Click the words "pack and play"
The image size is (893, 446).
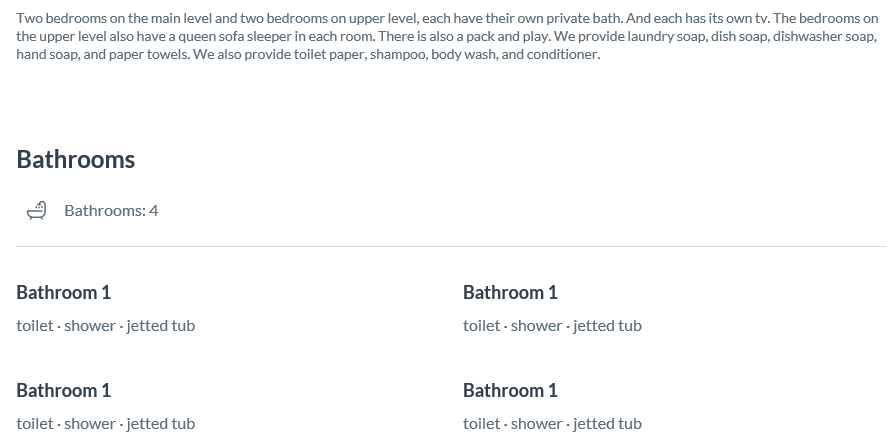point(507,36)
